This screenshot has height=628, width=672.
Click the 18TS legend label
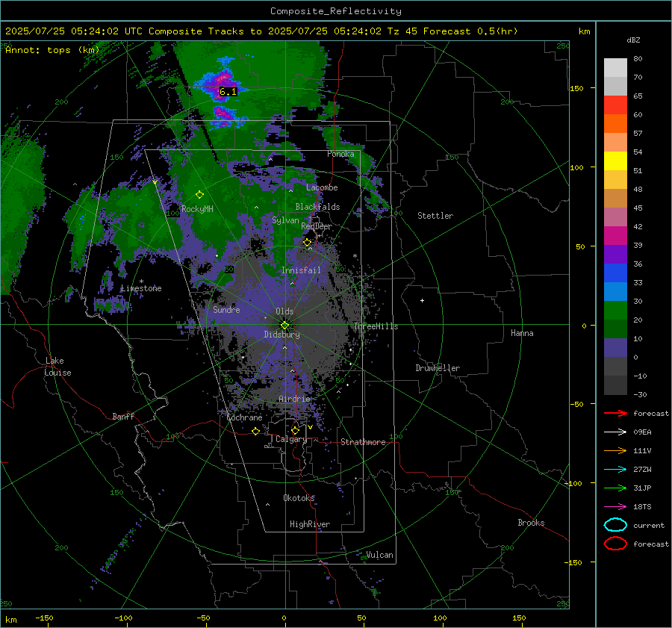(642, 507)
